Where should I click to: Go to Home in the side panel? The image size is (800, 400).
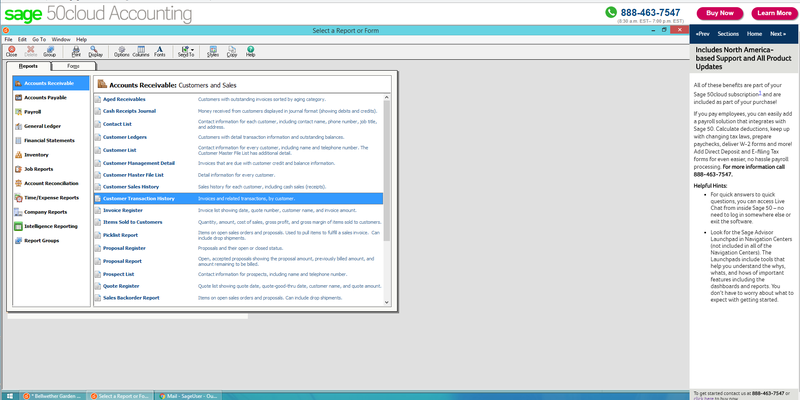click(x=755, y=34)
